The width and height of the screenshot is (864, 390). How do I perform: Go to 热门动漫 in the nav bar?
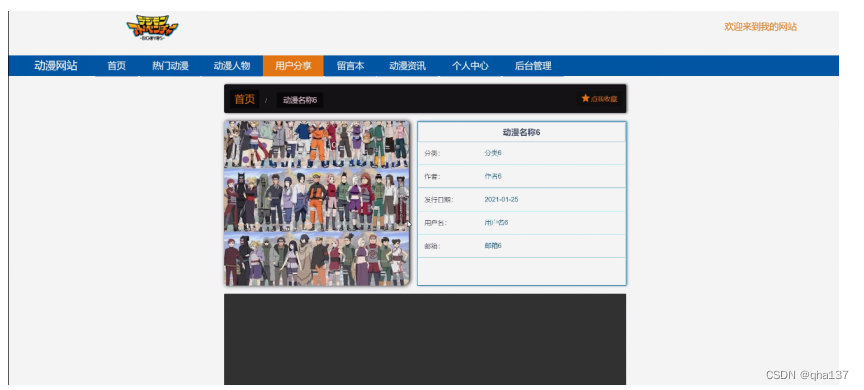pos(170,66)
